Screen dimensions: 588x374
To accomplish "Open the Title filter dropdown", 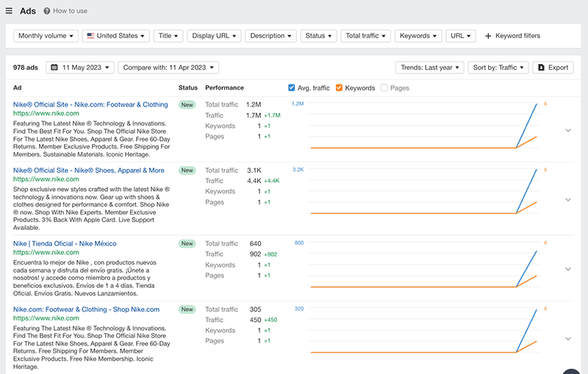I will coord(168,36).
